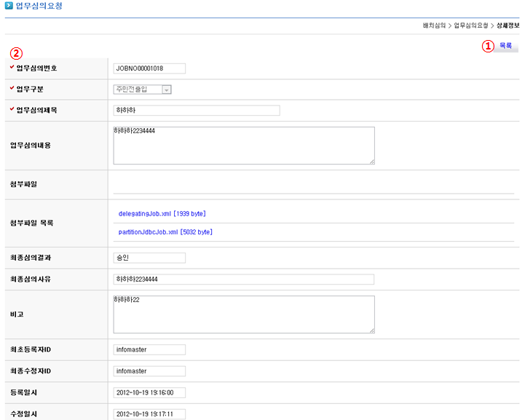Click the red circled number 1 marker
Screen dimensions: 525x420
pyautogui.click(x=489, y=46)
